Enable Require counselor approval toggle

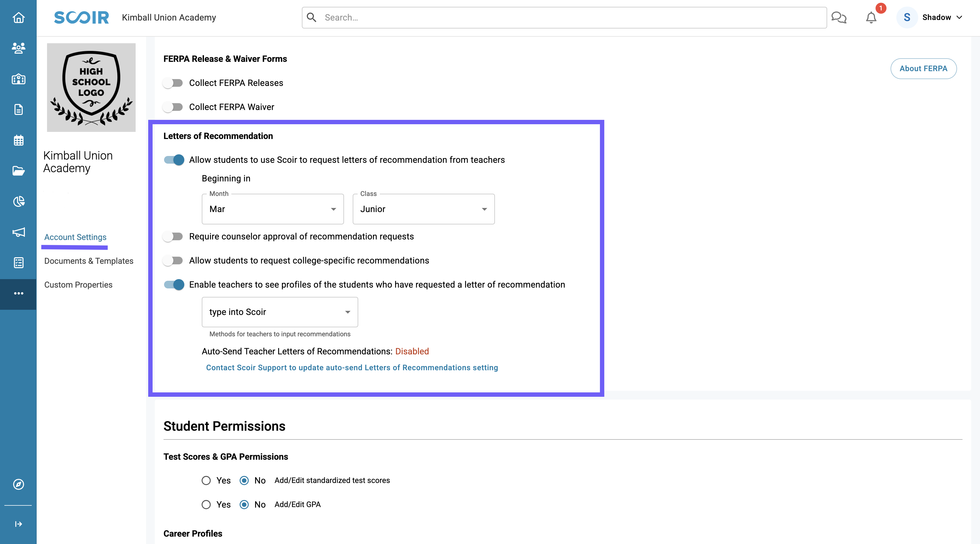173,236
